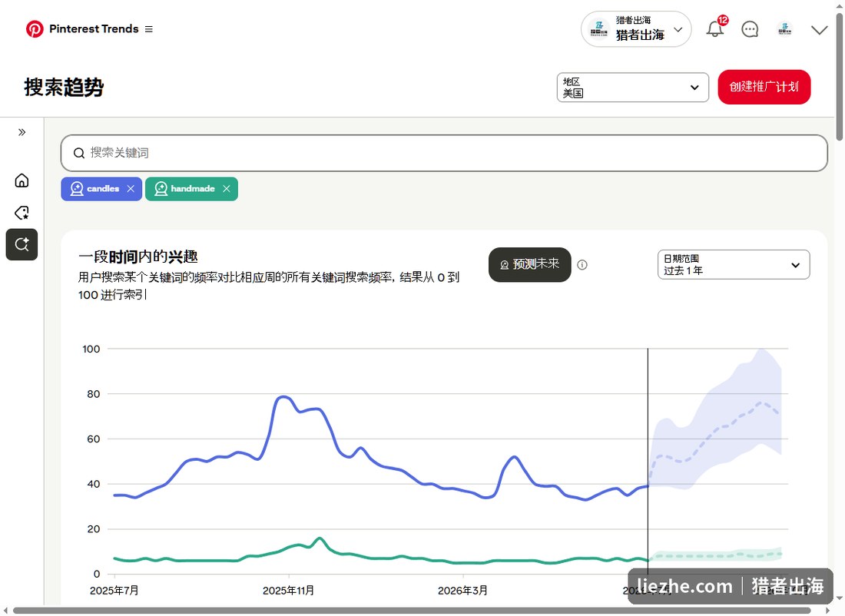This screenshot has height=616, width=845.
Task: Expand the account chevron at far right
Action: click(x=819, y=30)
